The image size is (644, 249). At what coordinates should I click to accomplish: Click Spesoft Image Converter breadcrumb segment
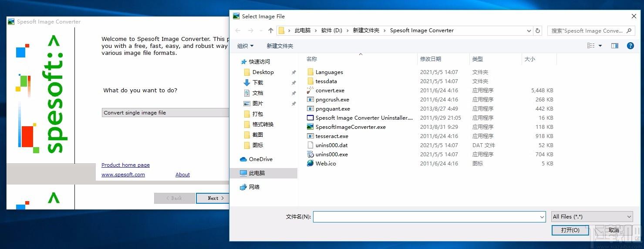pos(421,30)
